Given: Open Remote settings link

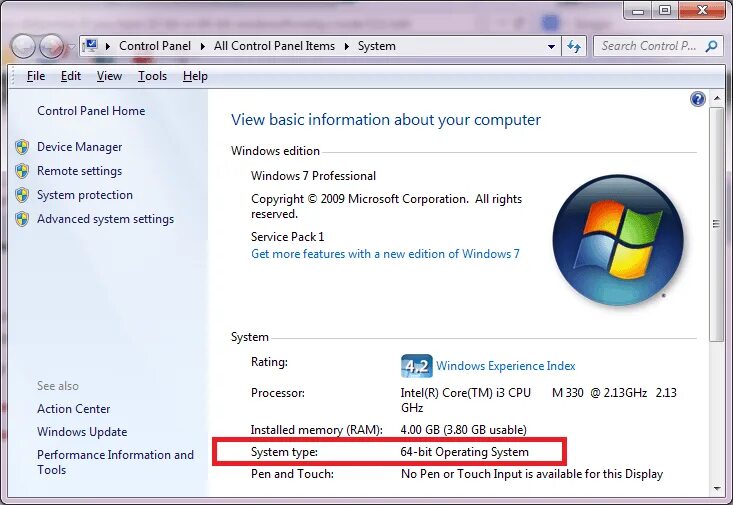Looking at the screenshot, I should coord(79,171).
